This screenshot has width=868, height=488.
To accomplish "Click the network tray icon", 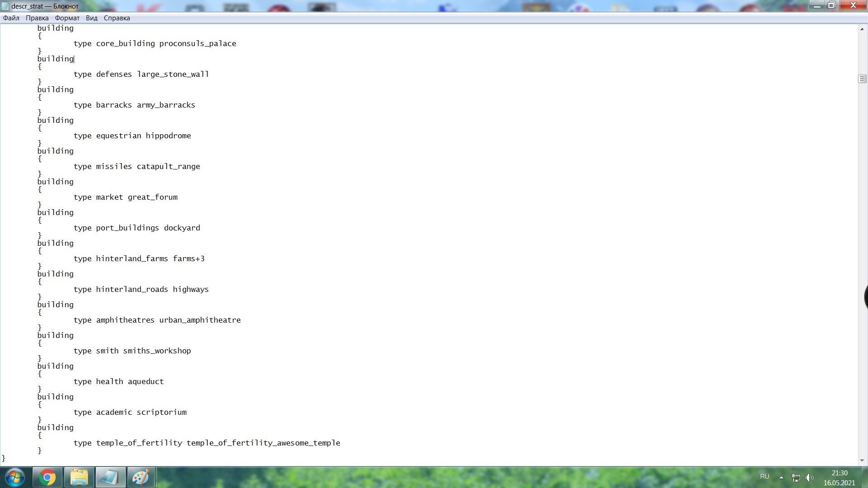I will [796, 478].
